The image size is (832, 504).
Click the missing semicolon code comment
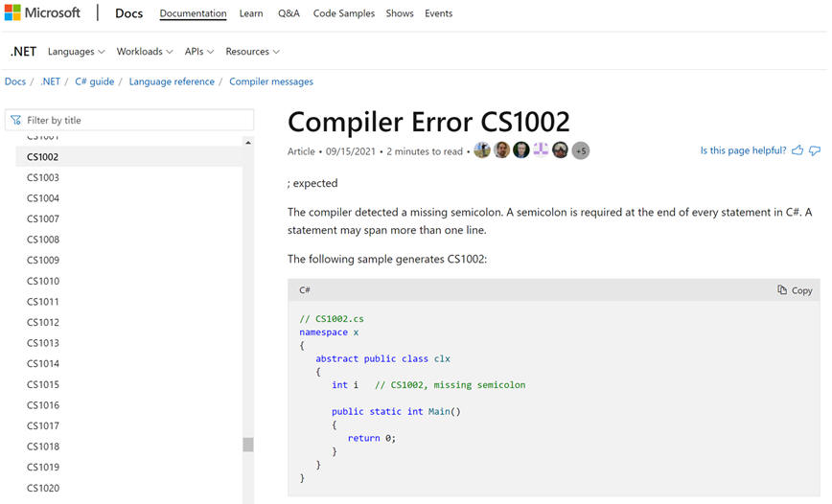450,384
